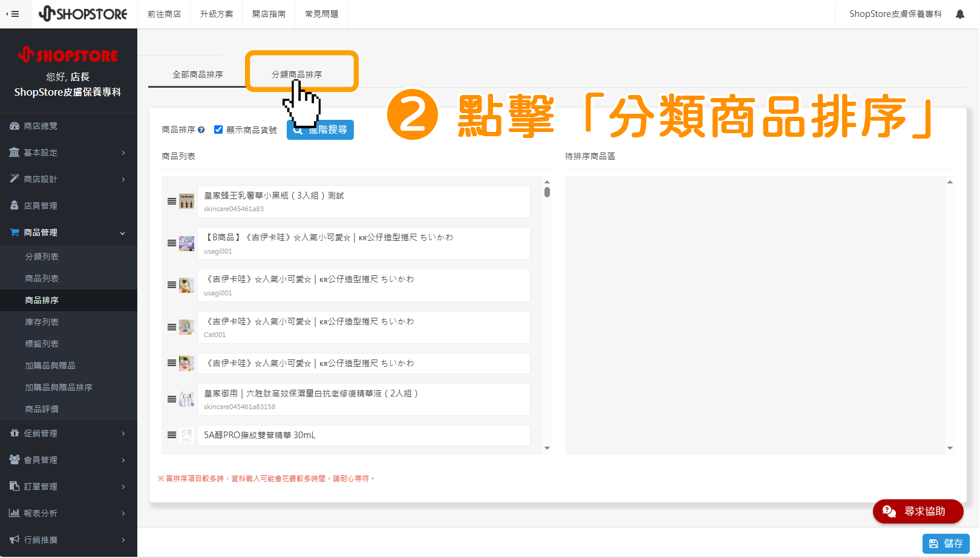
Task: Click 待排序商品區 scroll up arrow
Action: click(x=950, y=182)
